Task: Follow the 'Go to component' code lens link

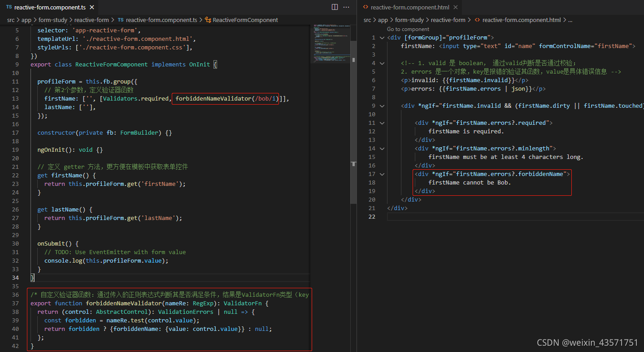Action: pyautogui.click(x=408, y=29)
